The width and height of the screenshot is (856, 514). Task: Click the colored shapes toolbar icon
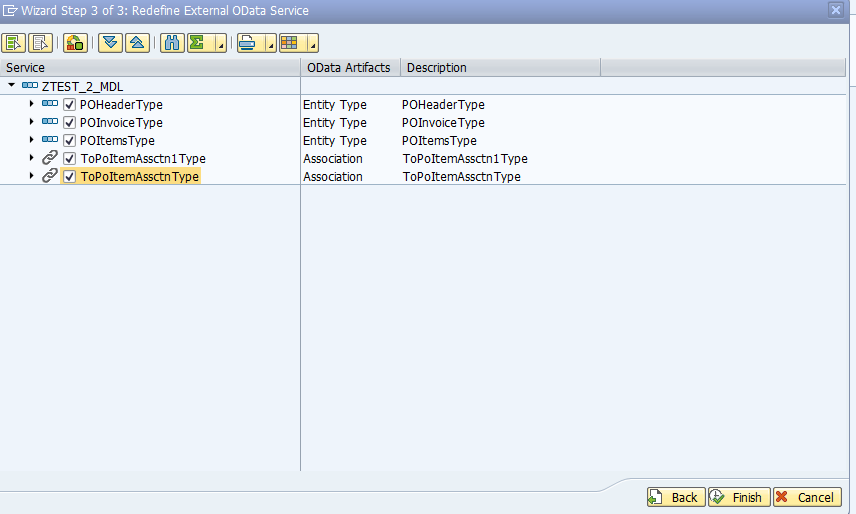tap(75, 43)
